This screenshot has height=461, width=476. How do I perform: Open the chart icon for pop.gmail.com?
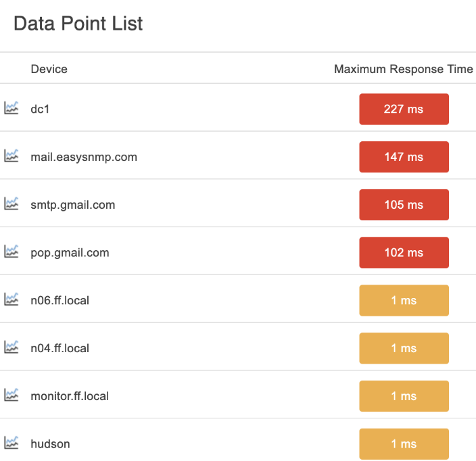click(11, 251)
